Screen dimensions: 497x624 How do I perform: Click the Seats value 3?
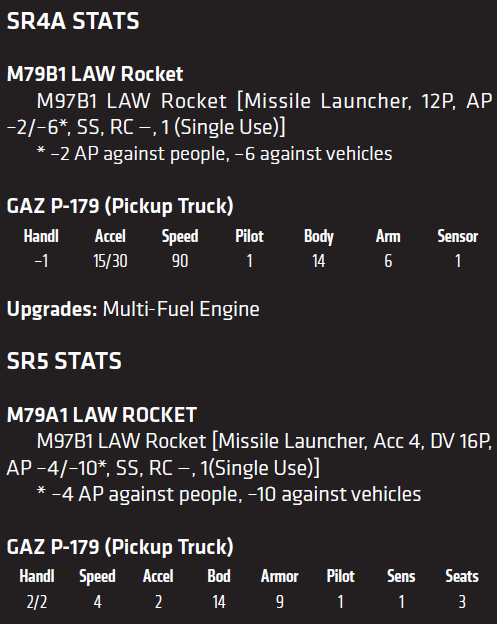pyautogui.click(x=462, y=602)
